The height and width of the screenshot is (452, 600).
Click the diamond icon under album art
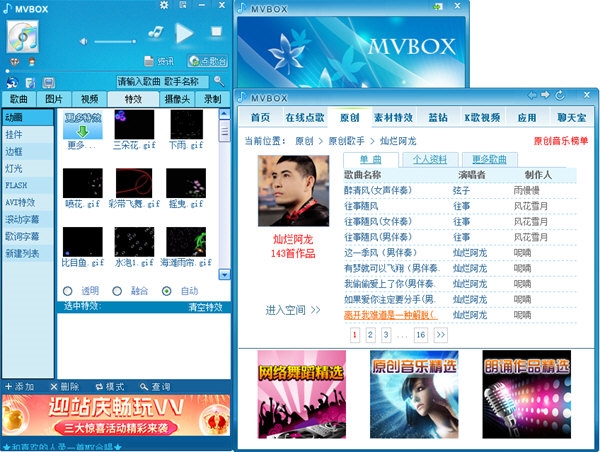tap(15, 62)
